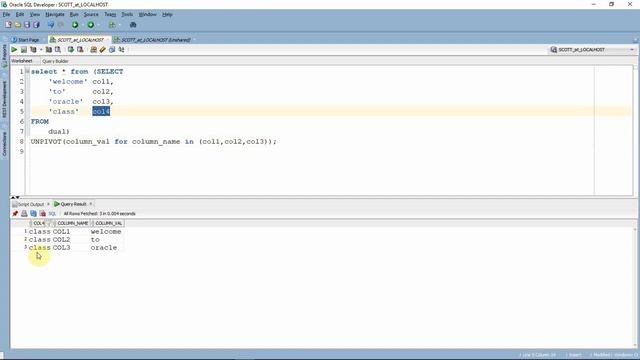Click the printer icon in result toolbar

tap(24, 213)
